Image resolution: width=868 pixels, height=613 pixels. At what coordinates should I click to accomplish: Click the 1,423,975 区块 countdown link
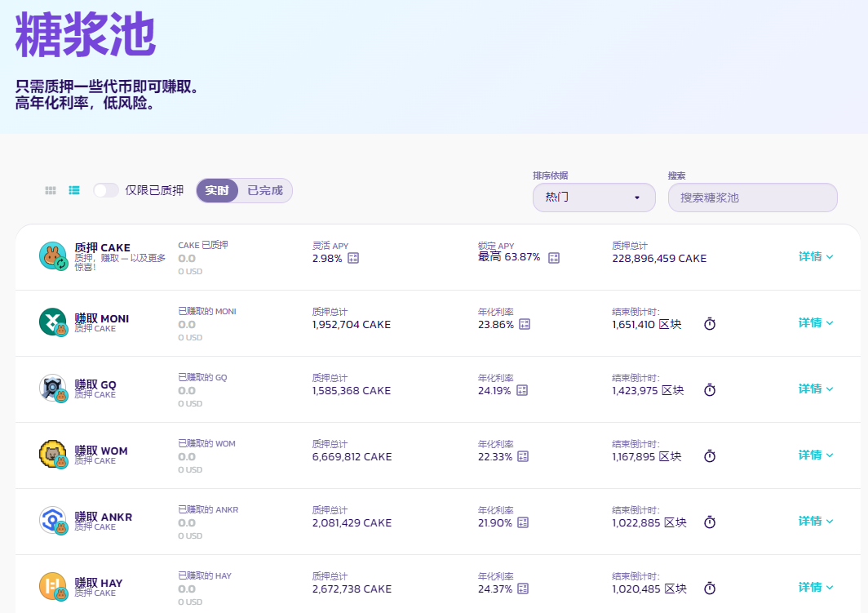[648, 390]
